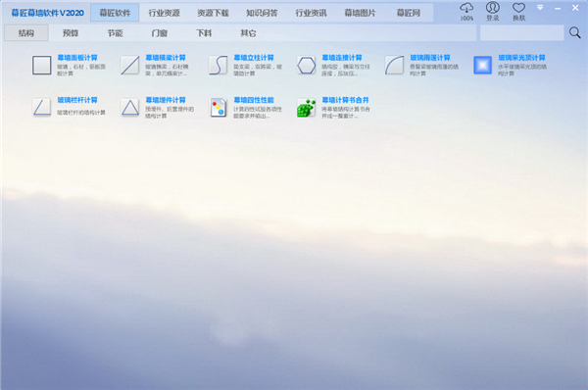Viewport: 588px width, 390px height.
Task: Click the magnifier search icon
Action: coord(575,33)
